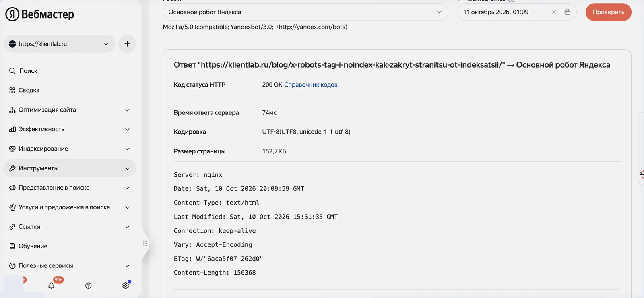Expand Индексирование section chevron

(x=127, y=149)
